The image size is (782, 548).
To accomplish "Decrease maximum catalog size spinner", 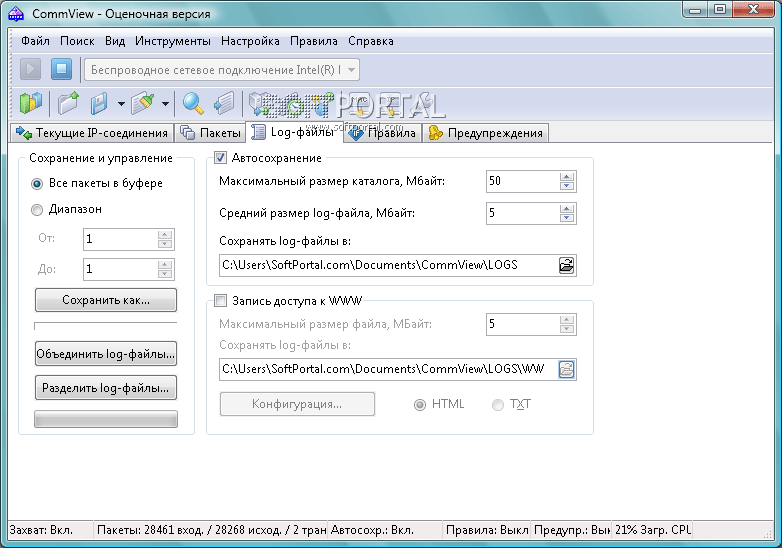I will tap(567, 186).
